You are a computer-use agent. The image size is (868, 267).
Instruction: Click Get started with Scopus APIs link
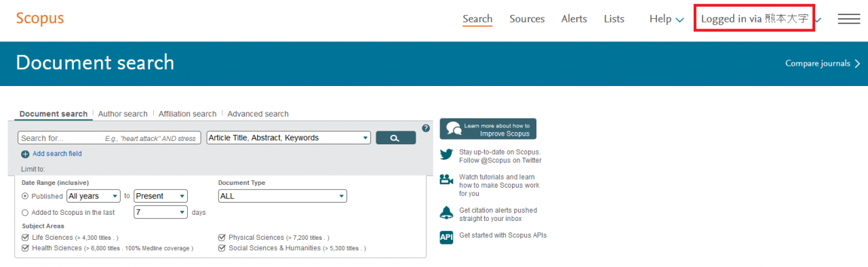pos(502,235)
